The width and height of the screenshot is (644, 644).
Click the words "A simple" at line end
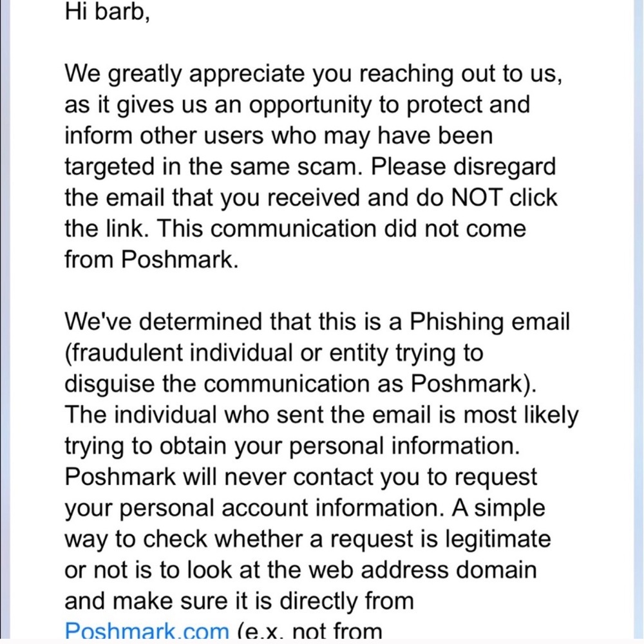[497, 507]
